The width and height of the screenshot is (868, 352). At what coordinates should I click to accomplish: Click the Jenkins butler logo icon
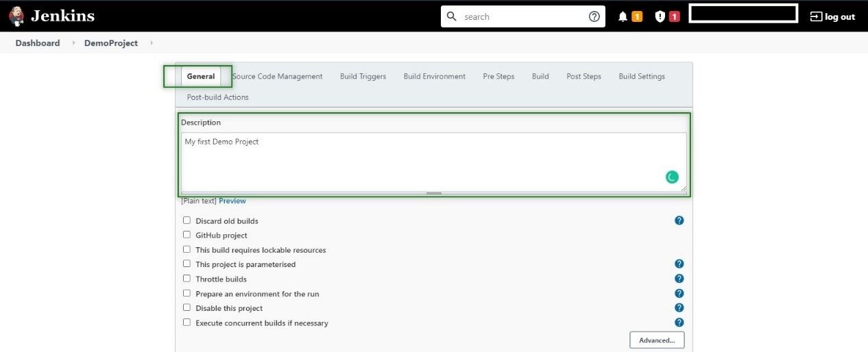[x=16, y=16]
